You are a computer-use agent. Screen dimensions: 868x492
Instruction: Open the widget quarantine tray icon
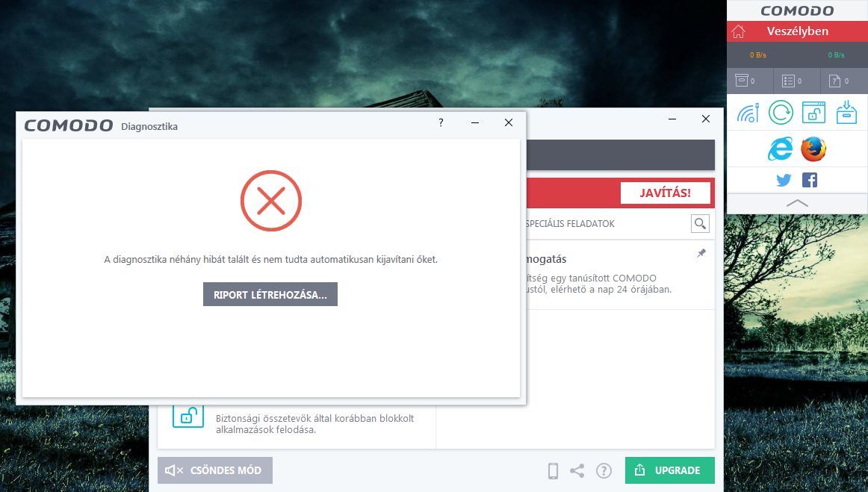click(846, 113)
